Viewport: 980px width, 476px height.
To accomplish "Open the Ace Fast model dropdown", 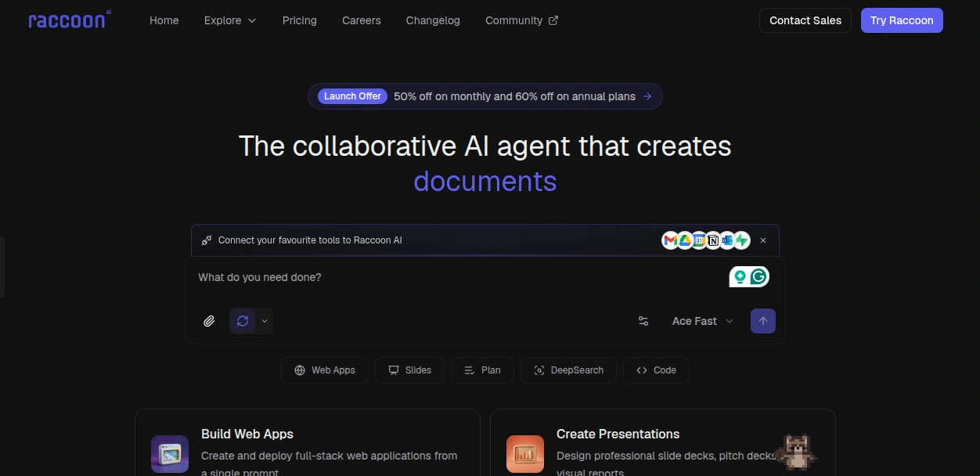I will click(703, 321).
